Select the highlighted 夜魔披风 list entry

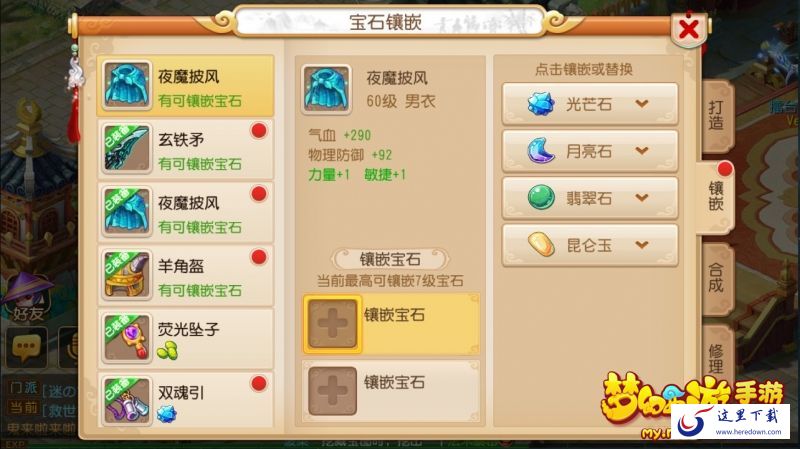pyautogui.click(x=186, y=86)
